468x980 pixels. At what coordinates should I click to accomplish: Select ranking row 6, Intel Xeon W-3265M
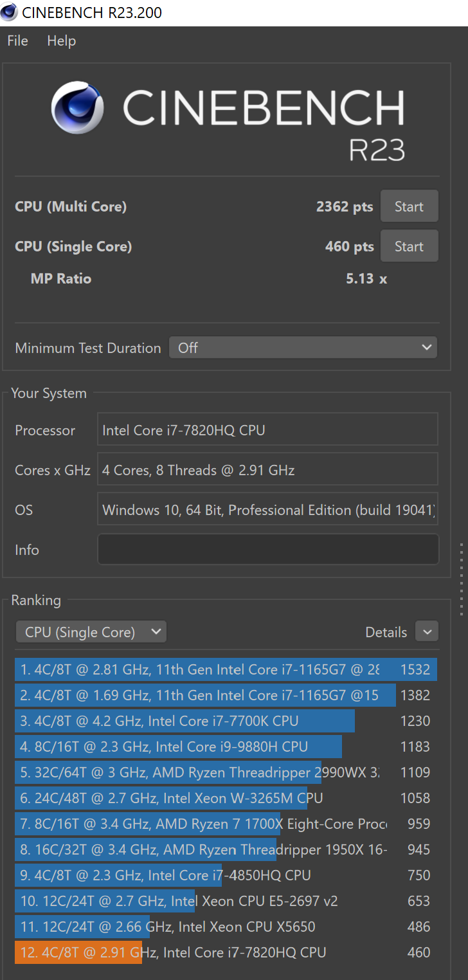226,798
